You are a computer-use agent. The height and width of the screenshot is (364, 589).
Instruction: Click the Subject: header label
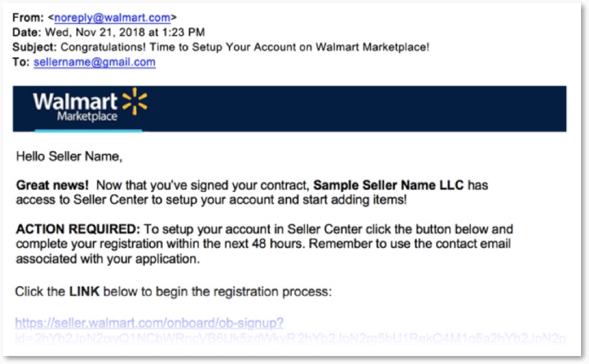34,47
